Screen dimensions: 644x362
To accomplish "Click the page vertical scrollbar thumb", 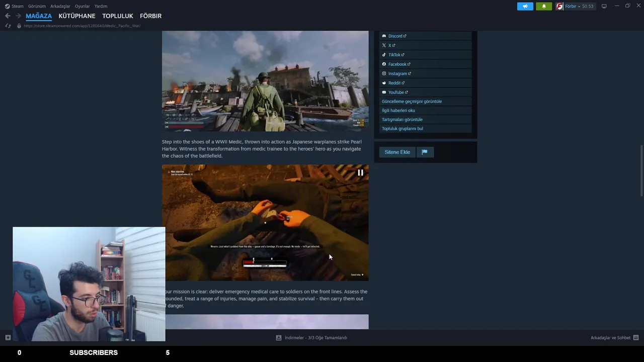I will click(x=641, y=171).
